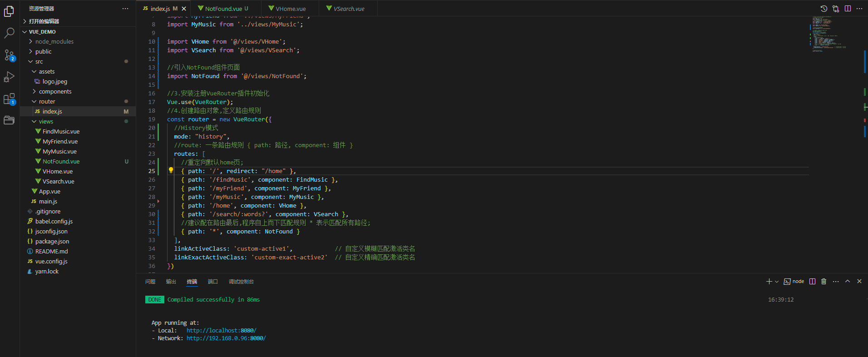The image size is (868, 357).
Task: Open the terminal launch profile dropdown arrow
Action: click(777, 282)
